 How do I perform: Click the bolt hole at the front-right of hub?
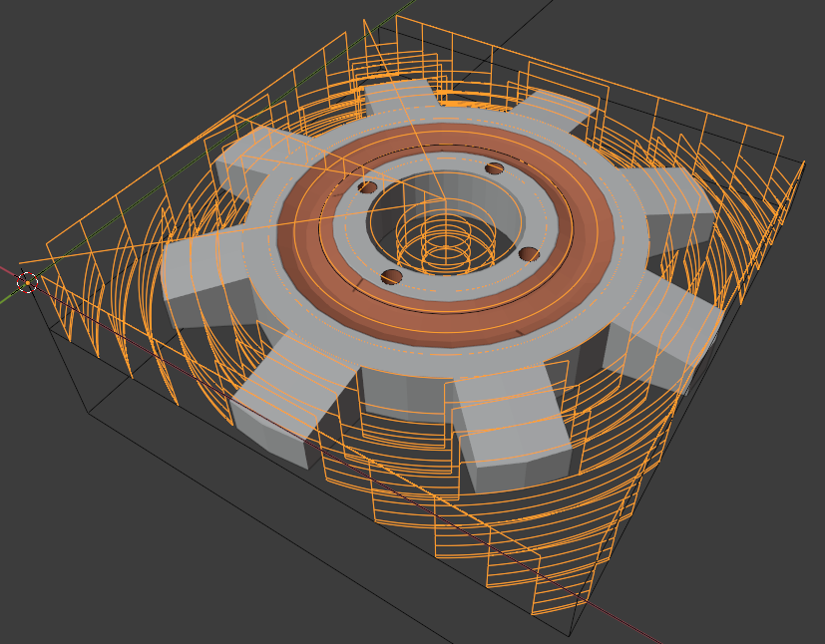(529, 253)
